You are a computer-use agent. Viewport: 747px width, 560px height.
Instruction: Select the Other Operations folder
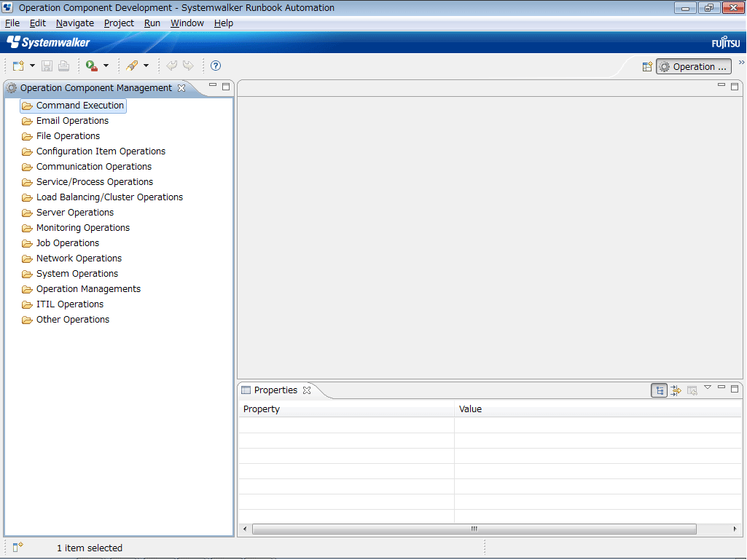pyautogui.click(x=66, y=320)
